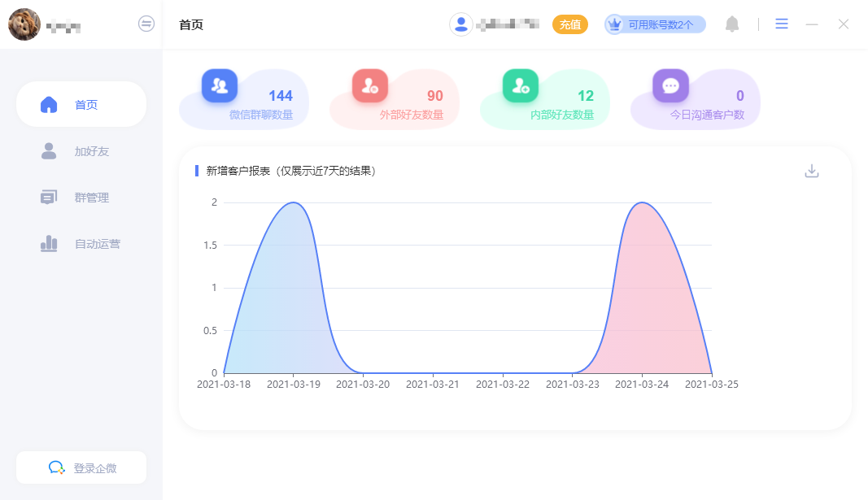
Task: Click 今日沟通客户数 label
Action: point(707,115)
